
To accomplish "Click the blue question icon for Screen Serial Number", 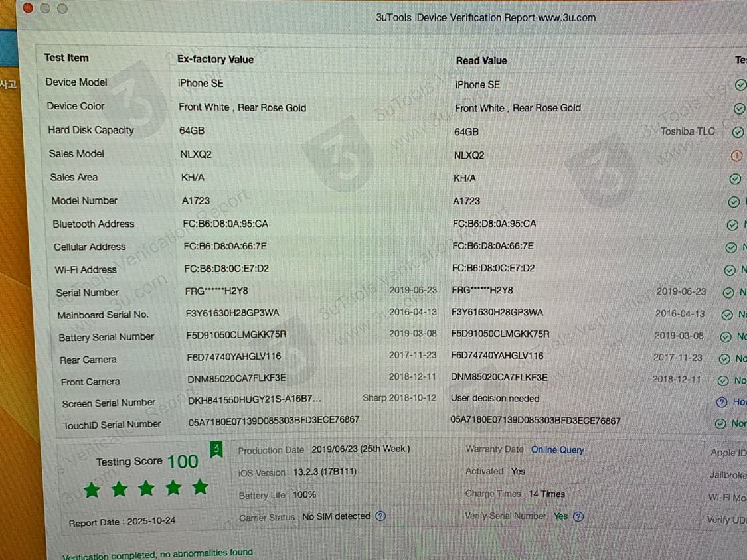I will pyautogui.click(x=722, y=402).
